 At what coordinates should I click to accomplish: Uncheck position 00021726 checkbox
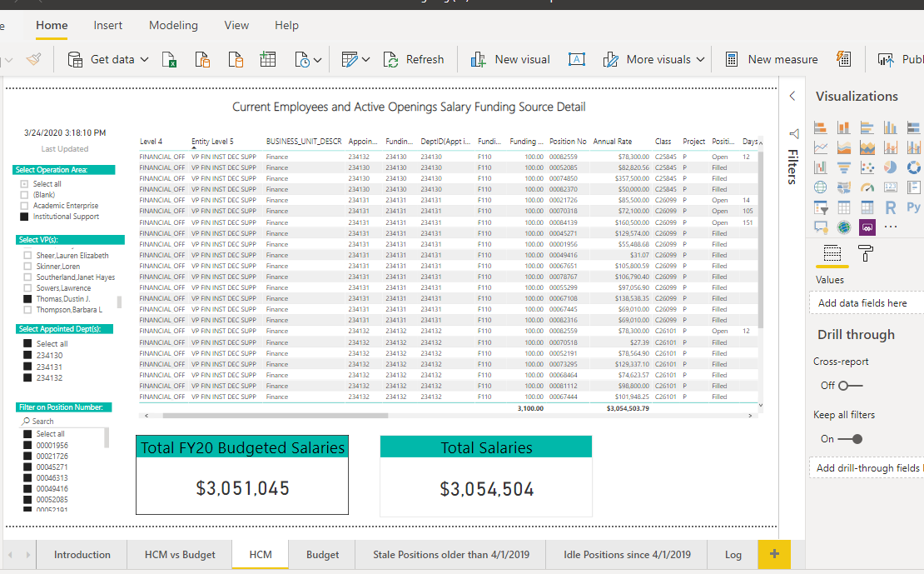[x=27, y=456]
